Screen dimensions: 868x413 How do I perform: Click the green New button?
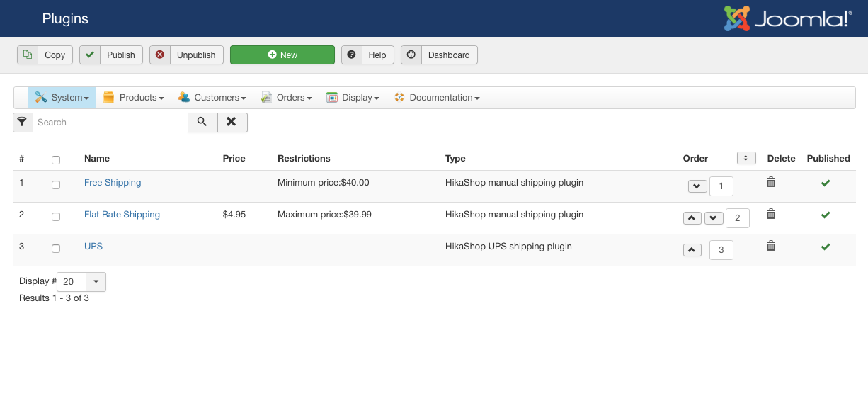(282, 55)
